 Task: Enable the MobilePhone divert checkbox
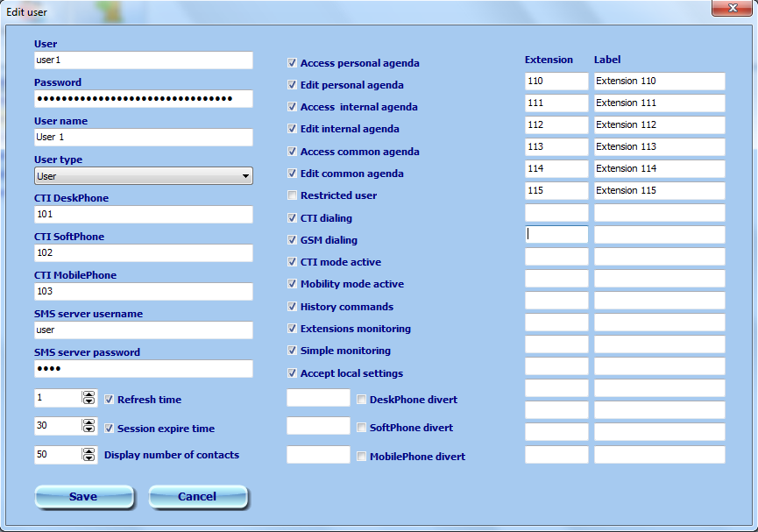point(362,457)
